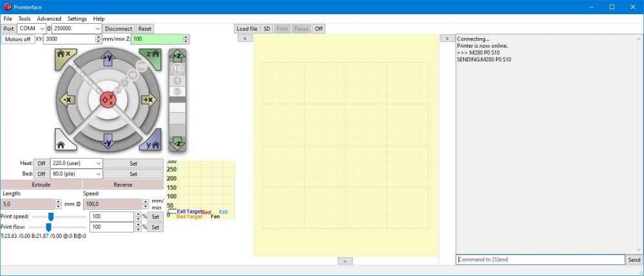Select the 10 step on Z column
644x276 pixels.
tap(178, 69)
